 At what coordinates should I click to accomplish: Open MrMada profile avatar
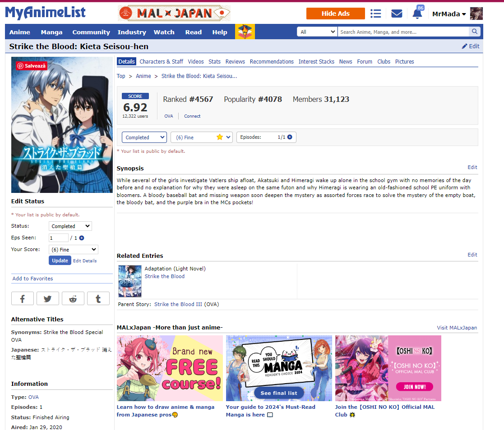pyautogui.click(x=476, y=14)
